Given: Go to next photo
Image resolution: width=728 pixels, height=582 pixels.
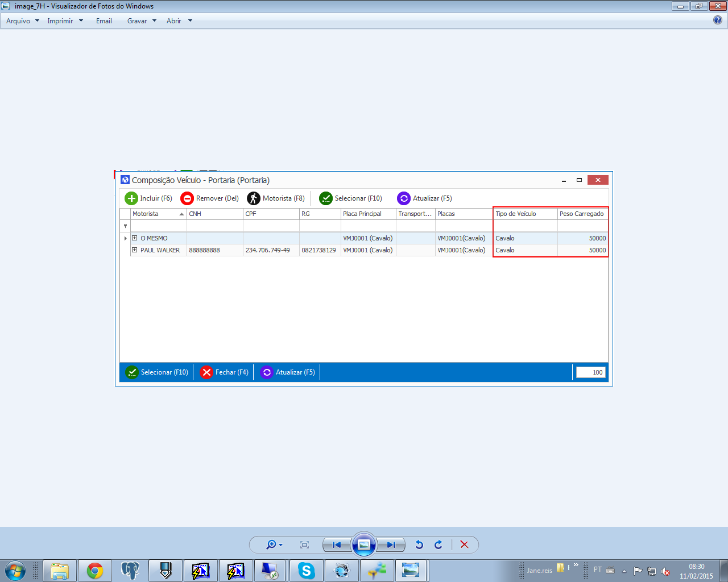Looking at the screenshot, I should pos(391,544).
